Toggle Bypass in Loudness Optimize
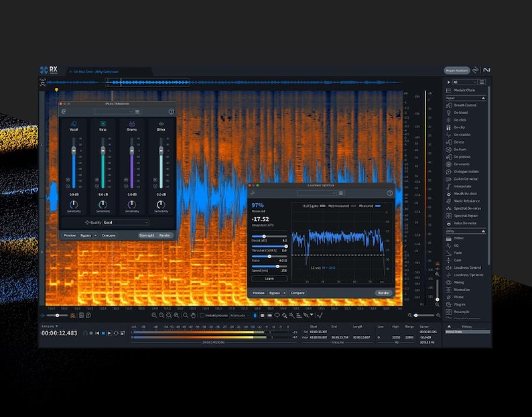Image resolution: width=532 pixels, height=417 pixels. click(275, 293)
